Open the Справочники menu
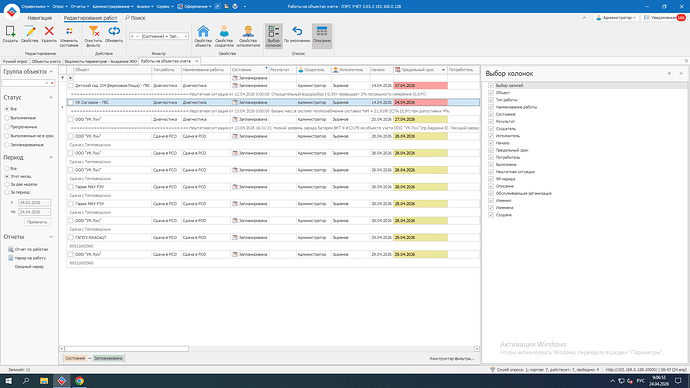Image resolution: width=690 pixels, height=388 pixels. 35,7
